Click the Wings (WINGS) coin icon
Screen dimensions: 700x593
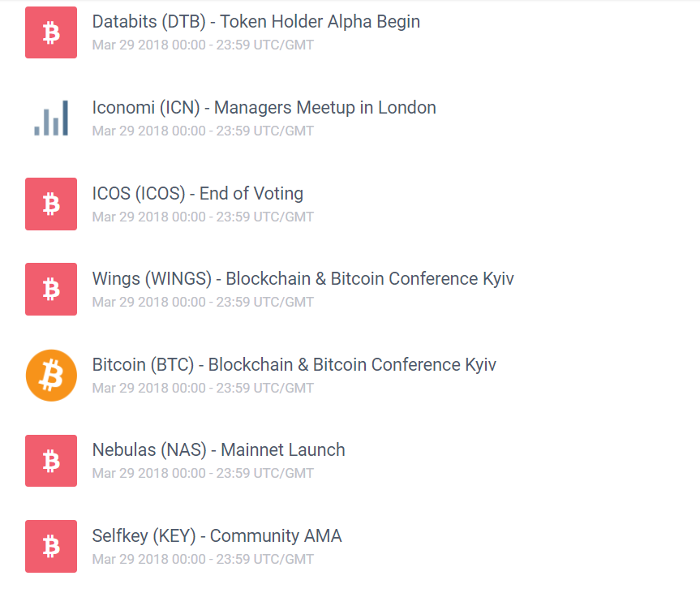(51, 289)
